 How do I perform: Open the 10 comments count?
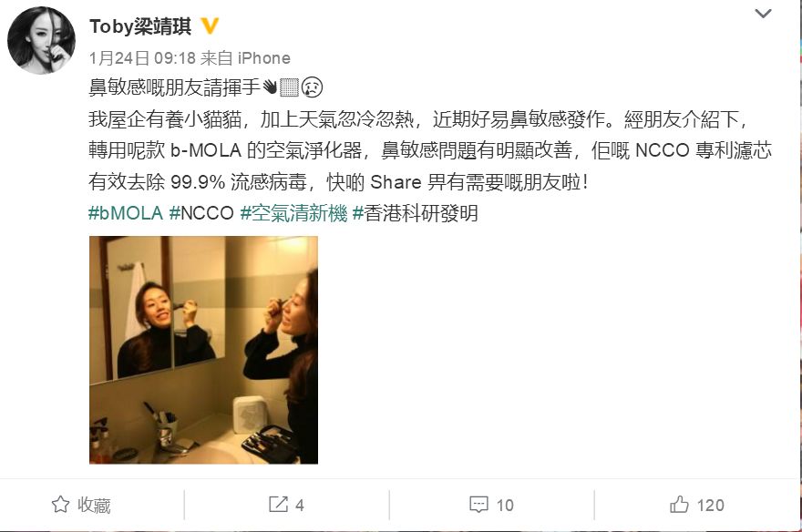click(505, 506)
